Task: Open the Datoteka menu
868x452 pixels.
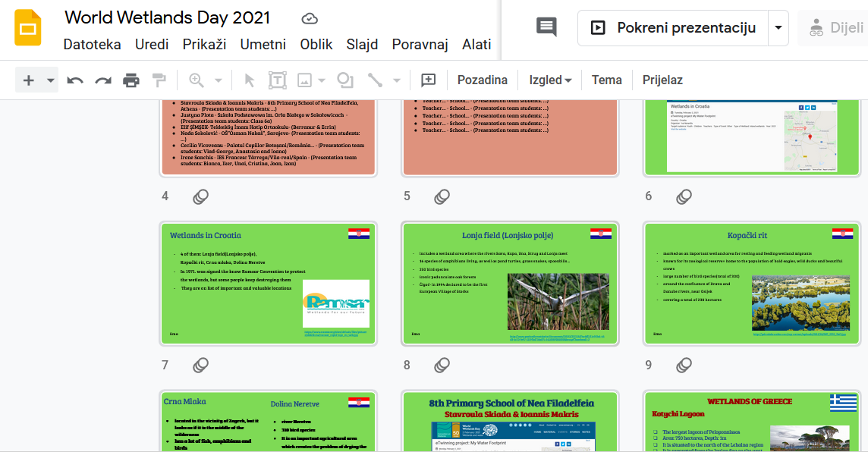Action: [92, 44]
